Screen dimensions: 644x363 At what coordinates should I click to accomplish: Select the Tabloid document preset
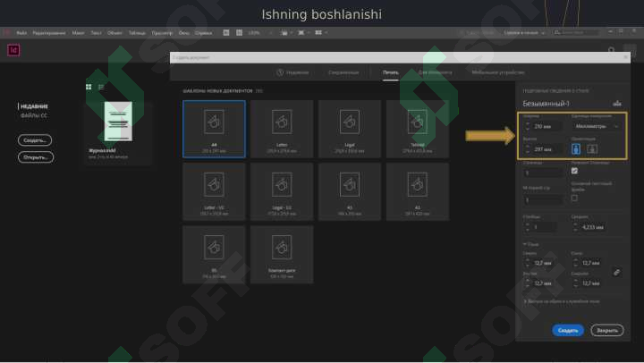[418, 129]
